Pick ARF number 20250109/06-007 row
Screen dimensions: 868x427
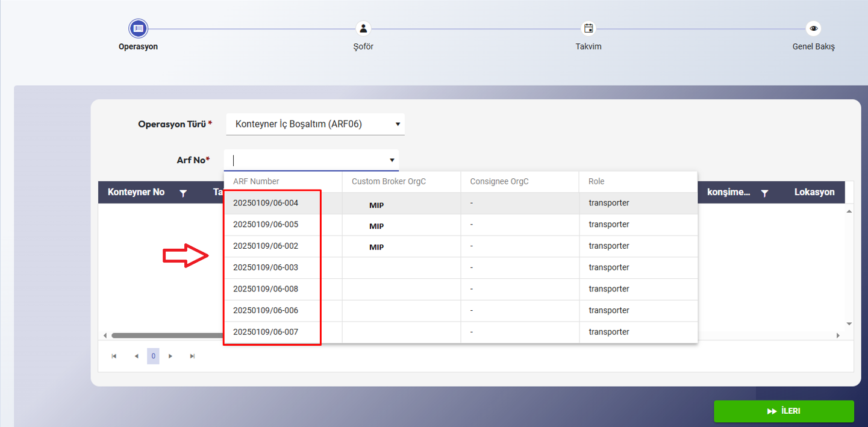coord(266,332)
